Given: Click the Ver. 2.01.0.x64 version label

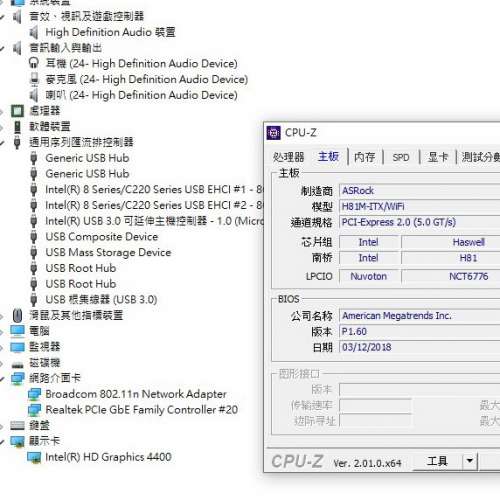Looking at the screenshot, I should coord(367,463).
